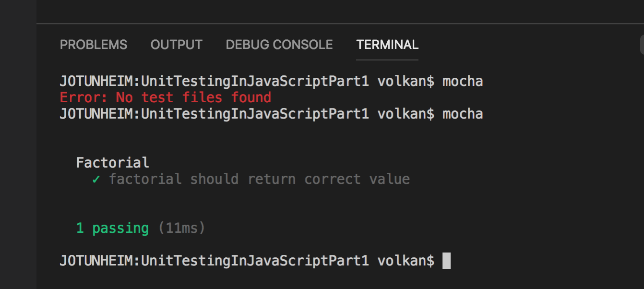
Task: Select the TERMINAL tab
Action: coord(387,45)
